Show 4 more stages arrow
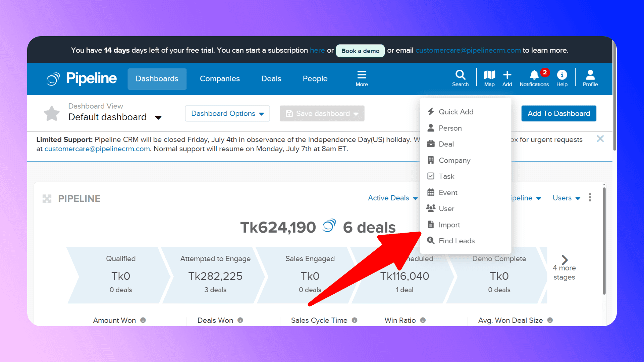The height and width of the screenshot is (362, 644). point(565,259)
